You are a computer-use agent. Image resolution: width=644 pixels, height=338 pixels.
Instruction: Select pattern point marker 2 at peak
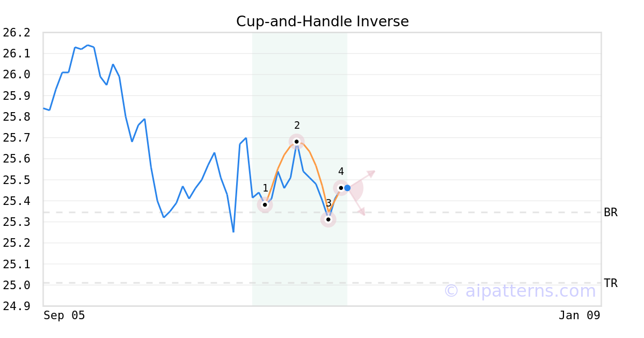click(296, 142)
